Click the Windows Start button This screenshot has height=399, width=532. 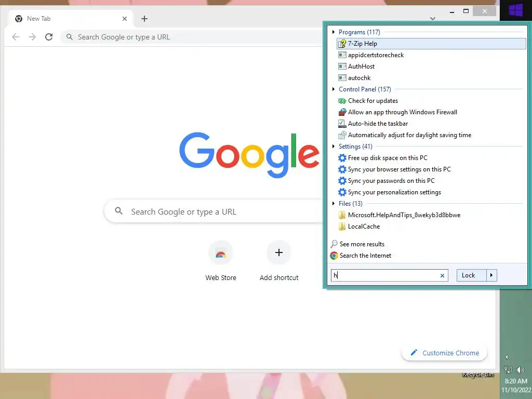pos(516,10)
